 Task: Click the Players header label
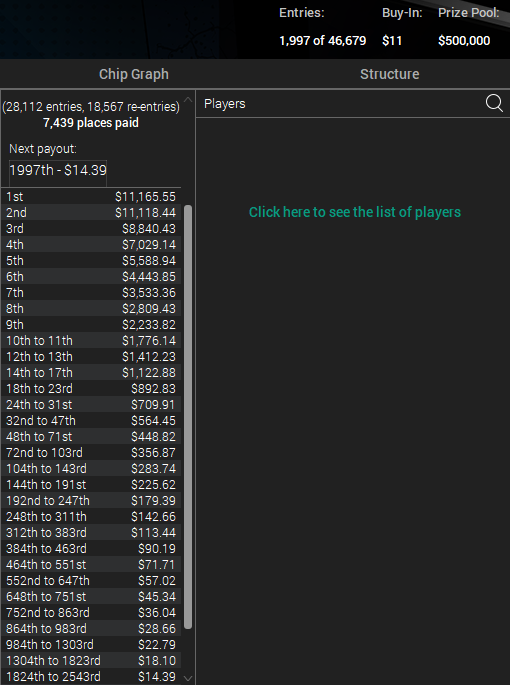click(225, 104)
